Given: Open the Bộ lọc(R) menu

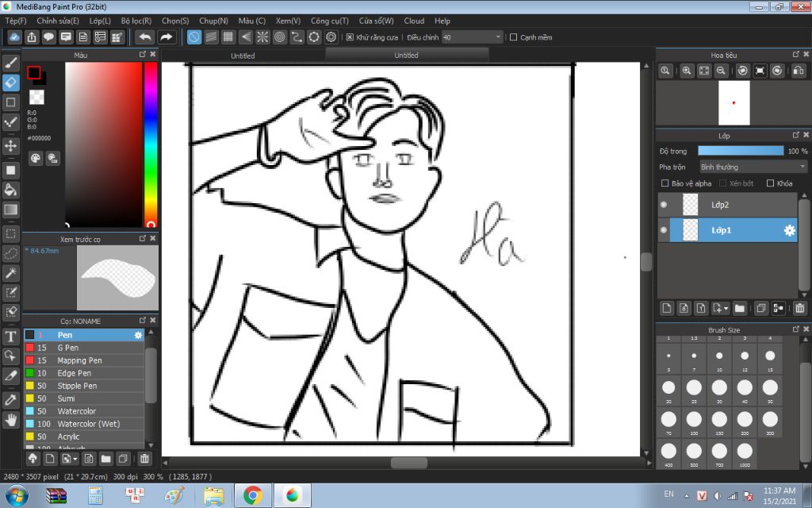Looking at the screenshot, I should [x=136, y=21].
